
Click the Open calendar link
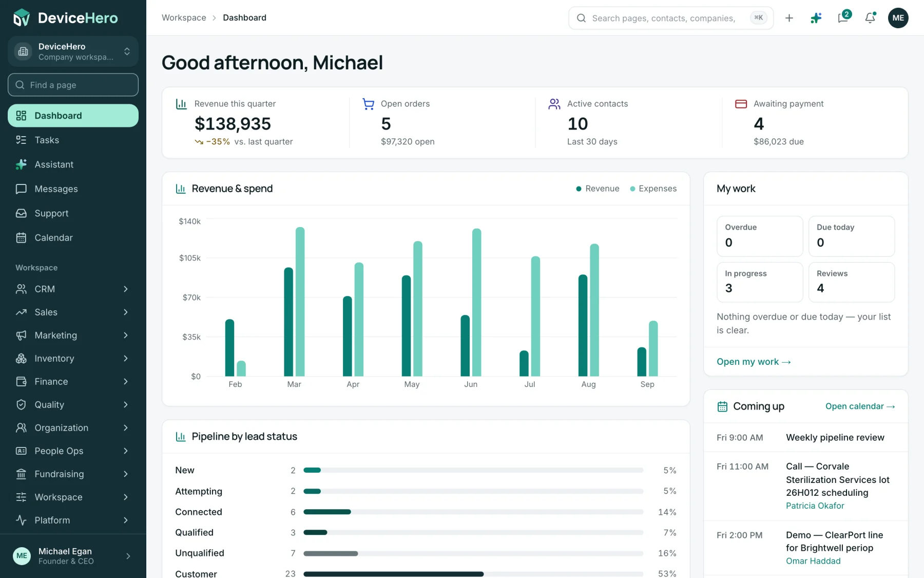[x=860, y=406]
